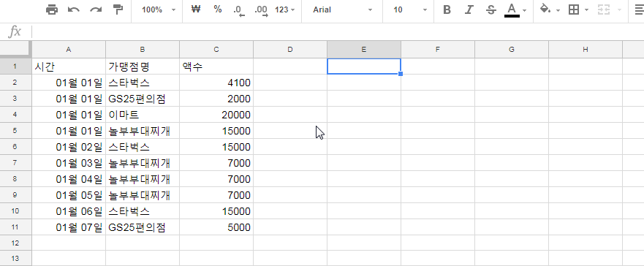The image size is (644, 266).
Task: Click the Print icon
Action: [52, 9]
